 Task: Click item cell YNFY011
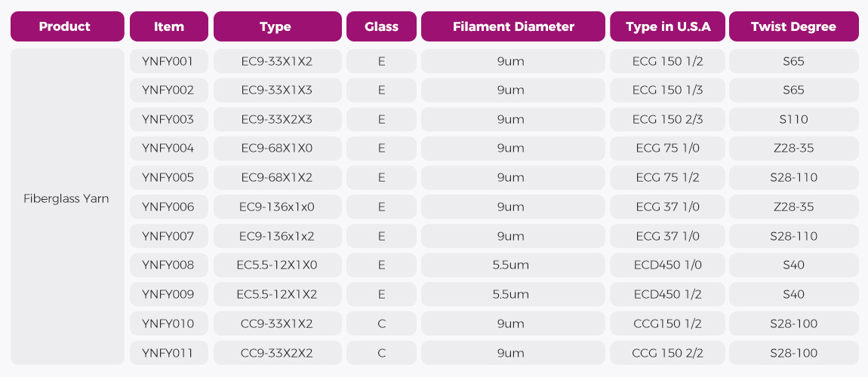tap(168, 353)
